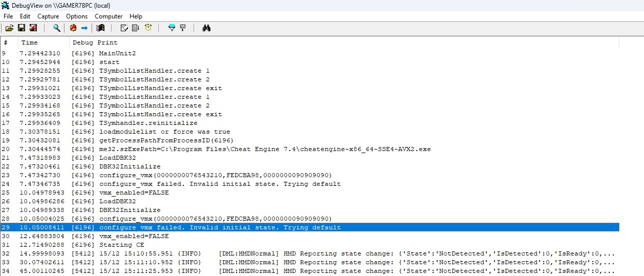Clear the display with the eraser icon
644x276 pixels.
[x=124, y=28]
